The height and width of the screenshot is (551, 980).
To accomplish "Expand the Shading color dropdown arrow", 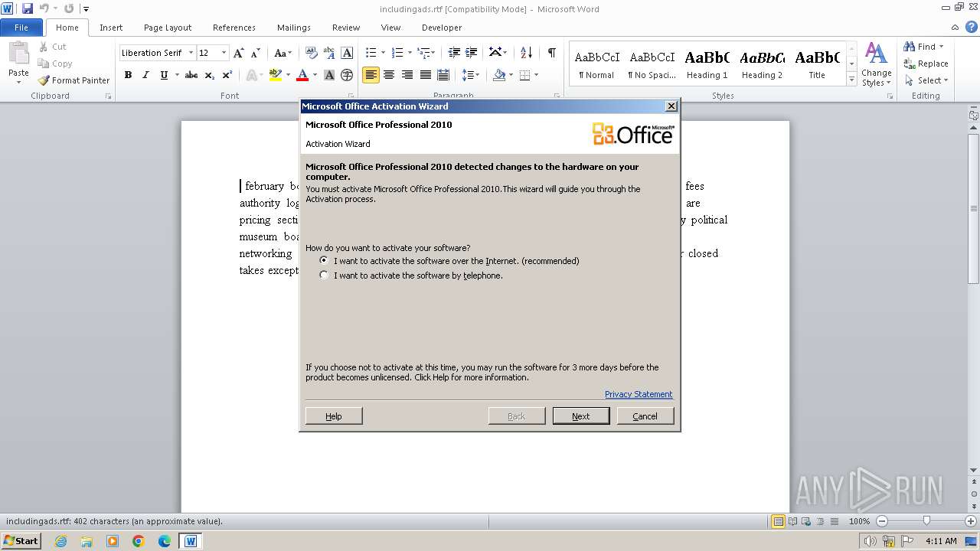I will point(511,75).
